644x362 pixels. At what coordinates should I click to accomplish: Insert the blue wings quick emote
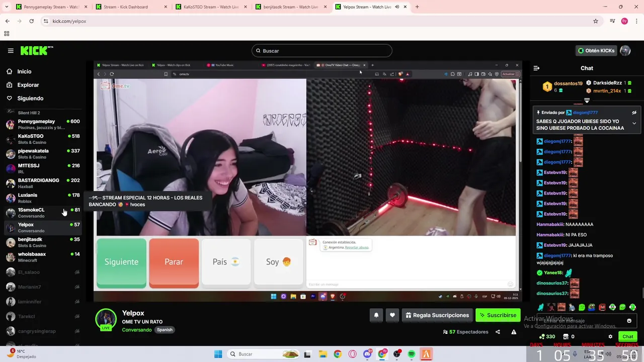pos(541,307)
